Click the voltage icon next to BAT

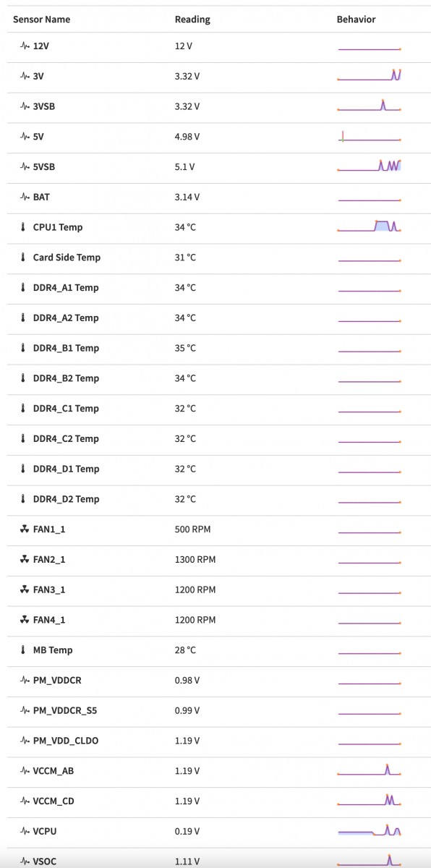25,197
